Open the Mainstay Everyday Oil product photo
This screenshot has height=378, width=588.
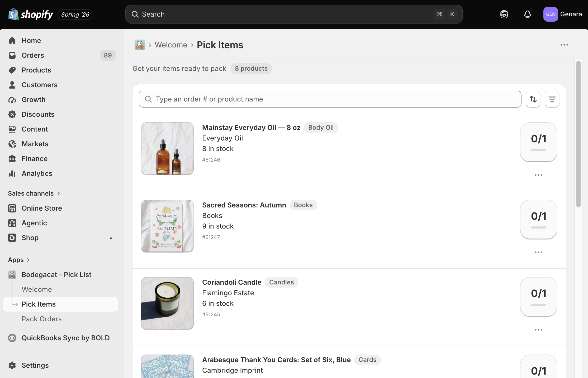tap(167, 149)
